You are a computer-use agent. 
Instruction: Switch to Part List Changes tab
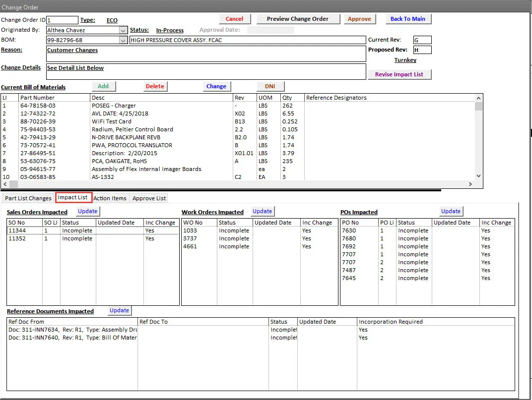pos(28,198)
